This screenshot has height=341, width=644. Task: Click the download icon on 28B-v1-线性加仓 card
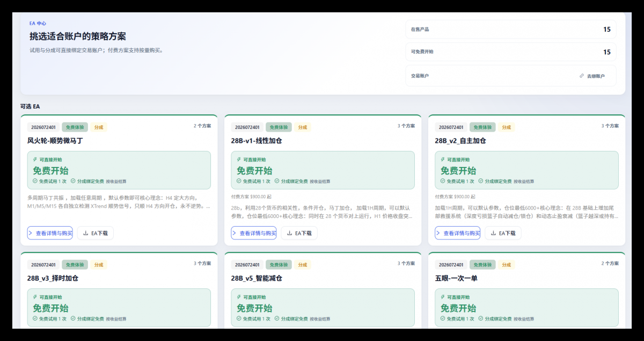click(289, 233)
